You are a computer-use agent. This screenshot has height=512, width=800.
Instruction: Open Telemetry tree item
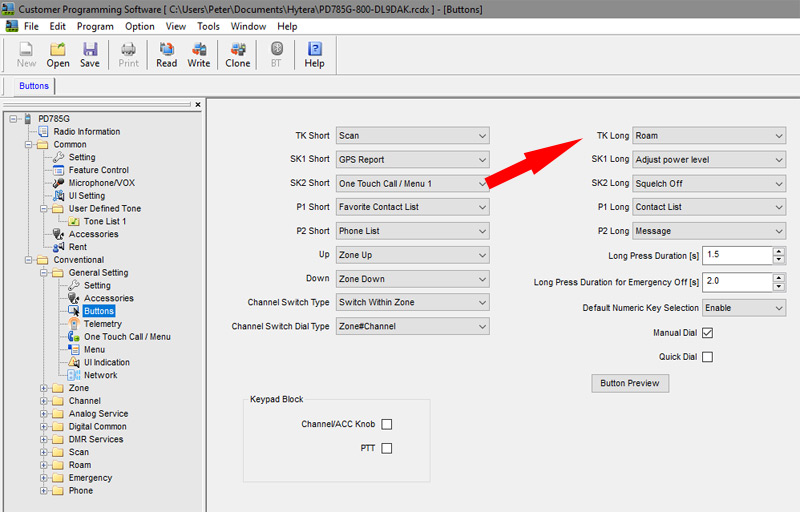103,324
